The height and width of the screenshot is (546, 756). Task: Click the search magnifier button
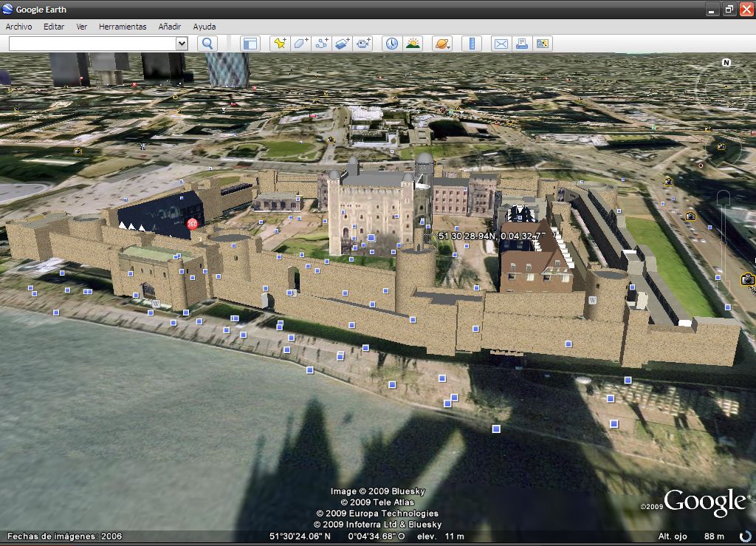point(207,44)
